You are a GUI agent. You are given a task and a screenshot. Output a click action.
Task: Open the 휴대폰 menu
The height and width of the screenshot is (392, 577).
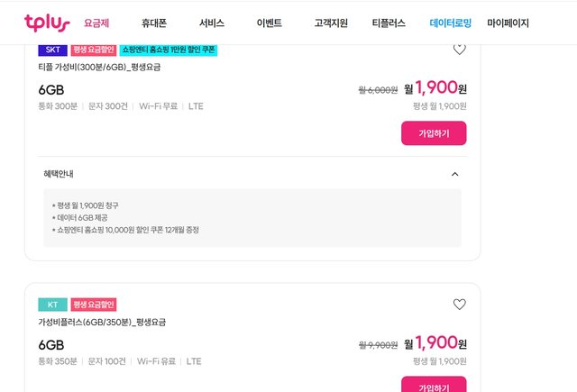coord(154,23)
